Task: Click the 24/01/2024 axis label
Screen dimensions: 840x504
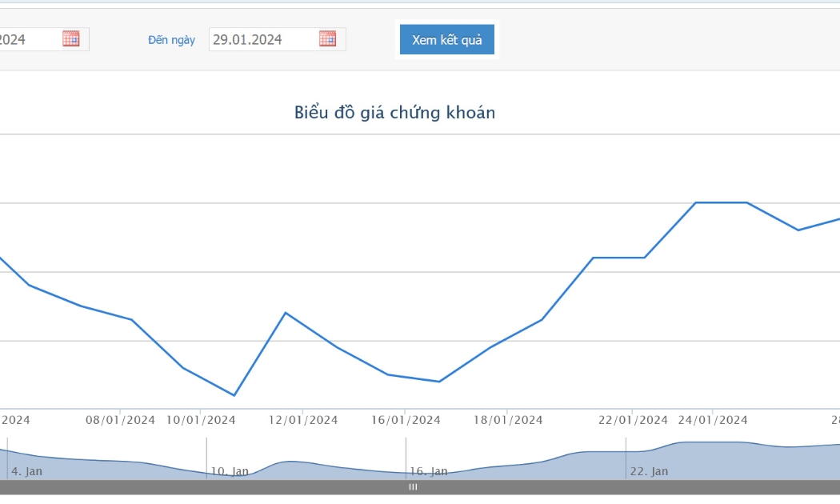Action: point(713,421)
